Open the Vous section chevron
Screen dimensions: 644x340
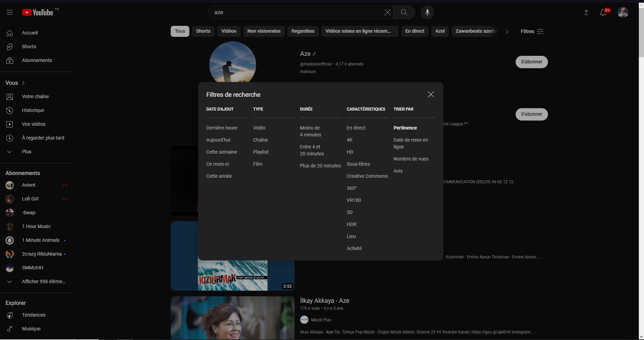pos(23,83)
